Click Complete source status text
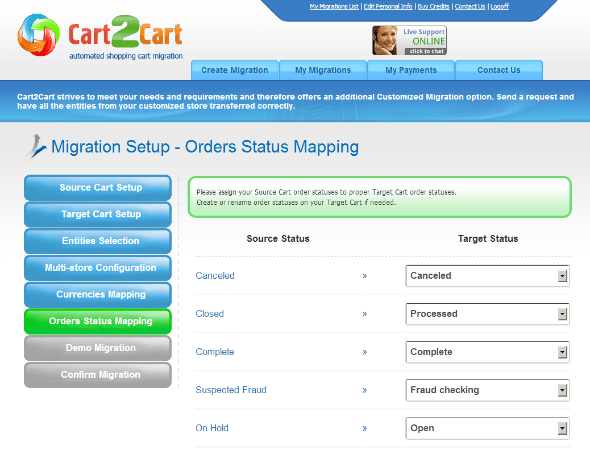Screen dimensions: 590x454 [x=215, y=352]
